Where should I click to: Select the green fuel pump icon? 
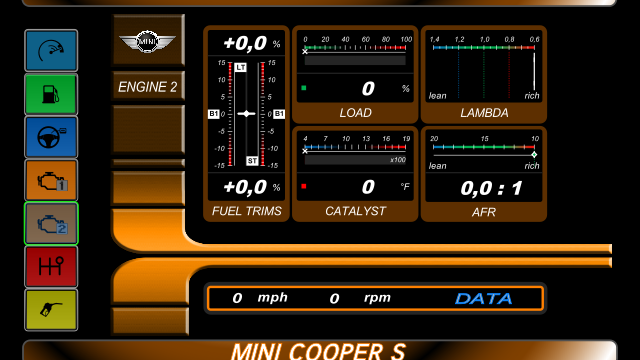(x=51, y=94)
